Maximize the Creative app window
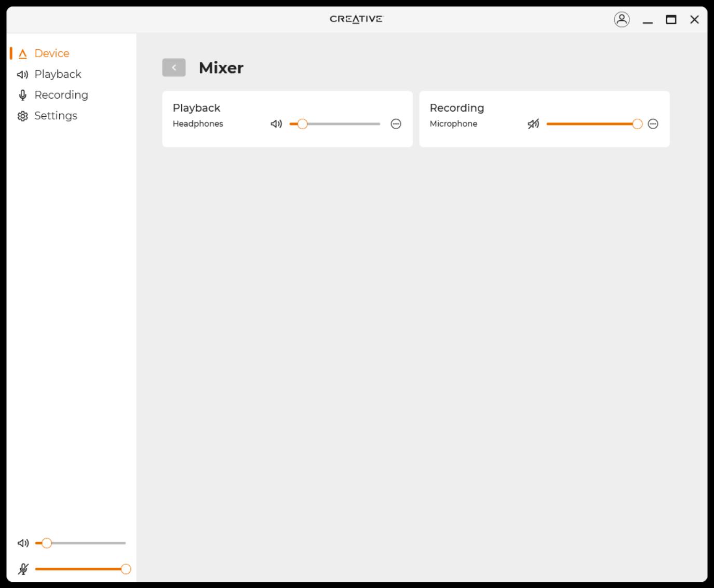This screenshot has height=588, width=714. 671,20
